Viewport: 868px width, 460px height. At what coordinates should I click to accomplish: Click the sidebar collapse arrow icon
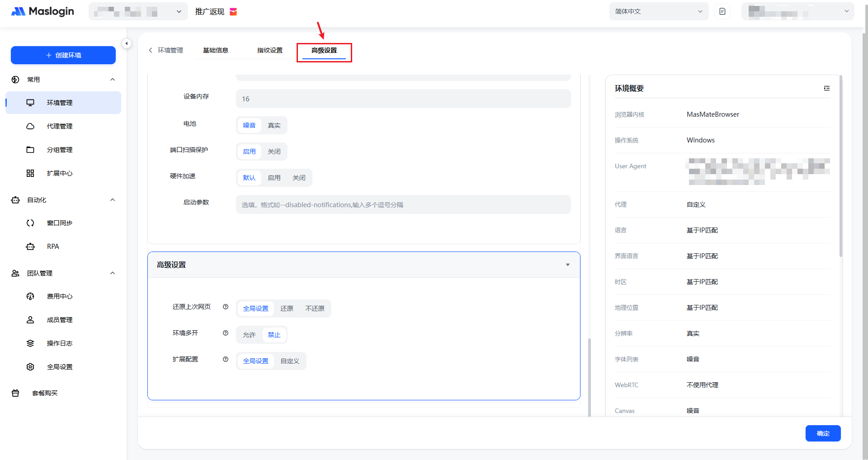click(127, 43)
